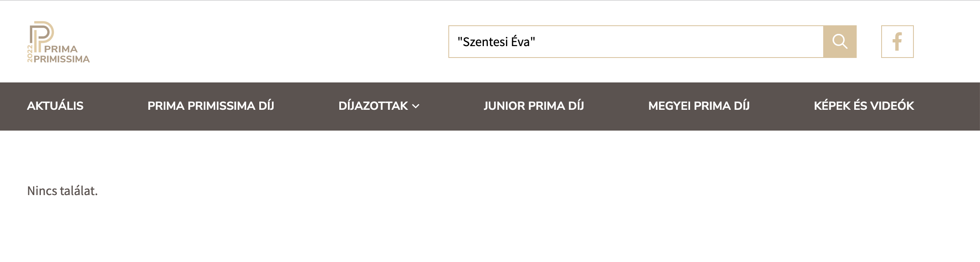Open KÉPEK ÉS VIDEÓK section
The height and width of the screenshot is (262, 980).
[x=864, y=106]
